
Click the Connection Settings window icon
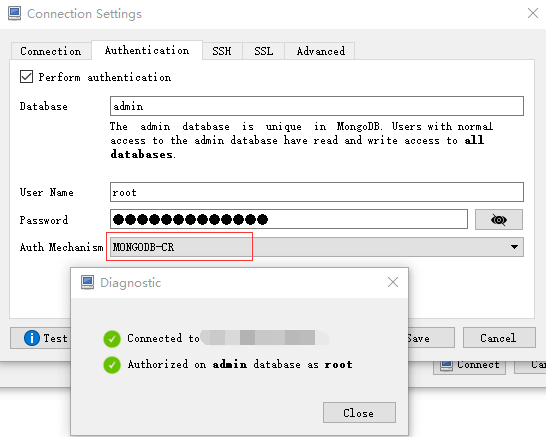14,14
